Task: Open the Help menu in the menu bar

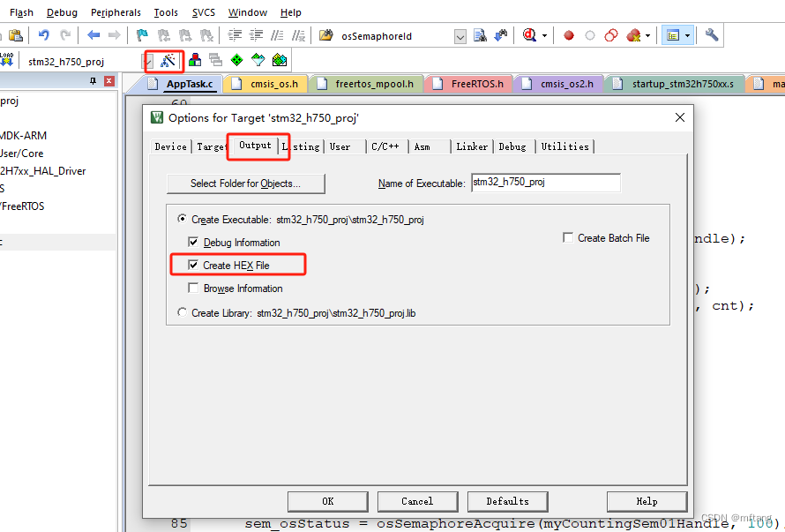Action: coord(290,12)
